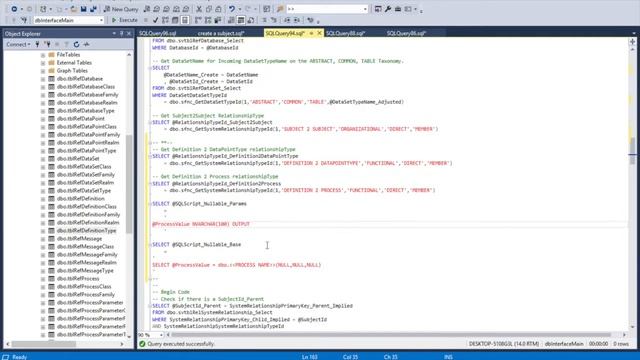Select Results to File icon
Screen dimensions: 640x360
coord(251,20)
